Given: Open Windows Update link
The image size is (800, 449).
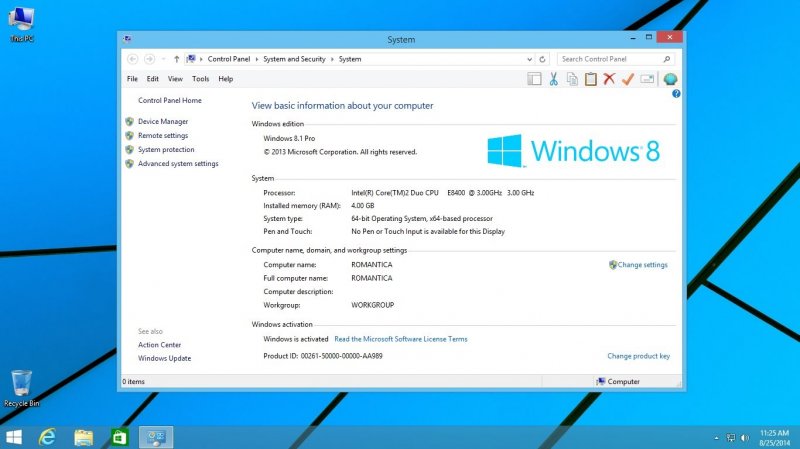Looking at the screenshot, I should (164, 358).
